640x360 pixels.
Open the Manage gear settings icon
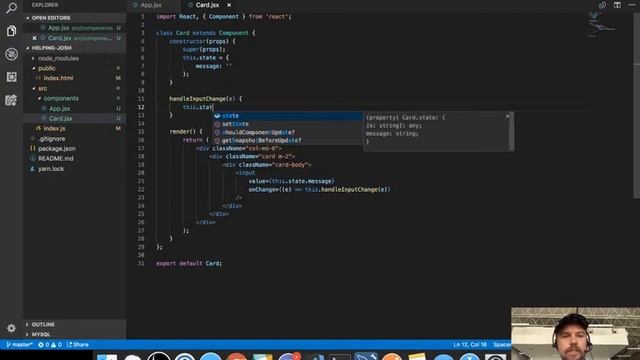11,328
